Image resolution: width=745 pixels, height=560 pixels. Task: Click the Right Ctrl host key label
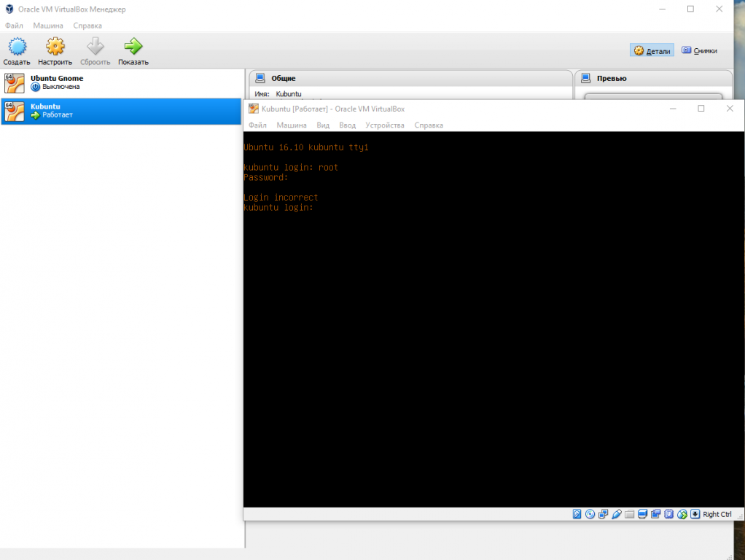point(717,514)
